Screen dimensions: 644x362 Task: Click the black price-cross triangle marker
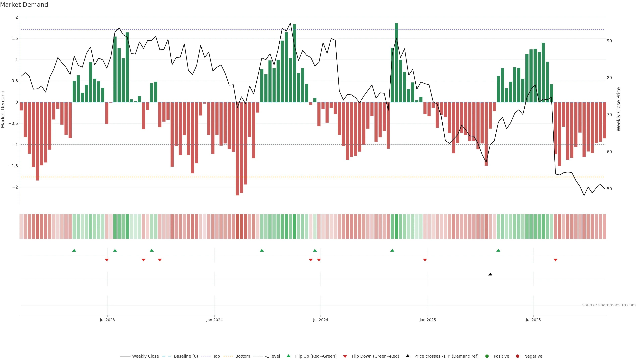click(x=490, y=274)
